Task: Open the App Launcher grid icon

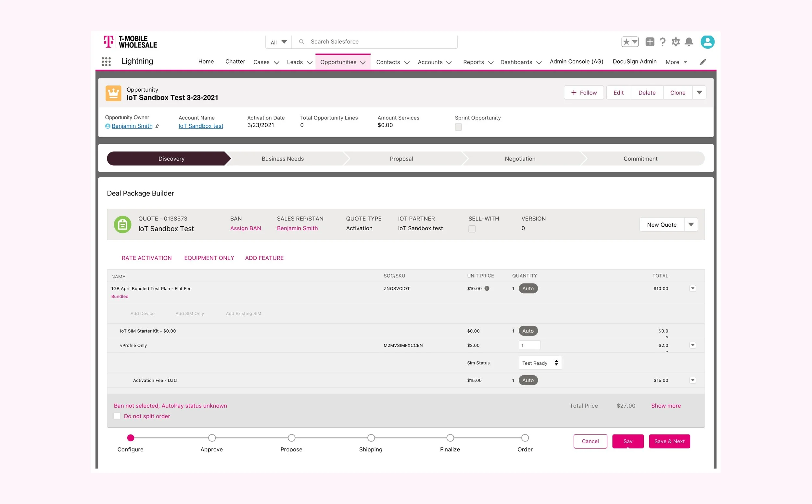Action: 106,61
